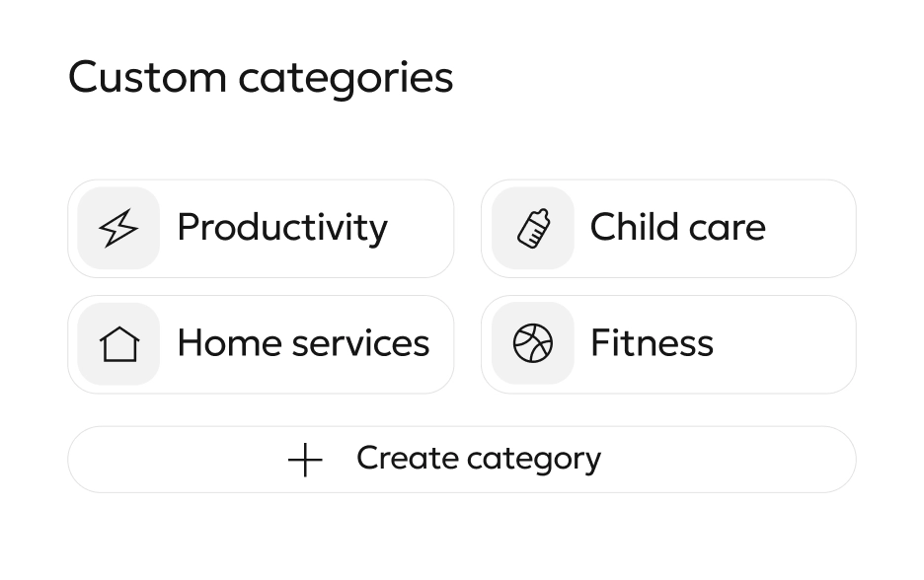Click the Custom categories heading

pyautogui.click(x=261, y=78)
